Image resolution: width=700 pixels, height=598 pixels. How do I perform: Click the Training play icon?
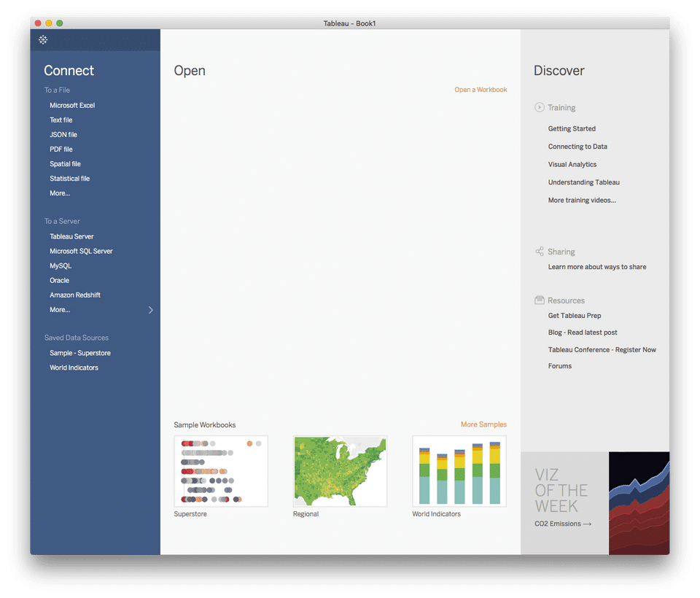(540, 107)
